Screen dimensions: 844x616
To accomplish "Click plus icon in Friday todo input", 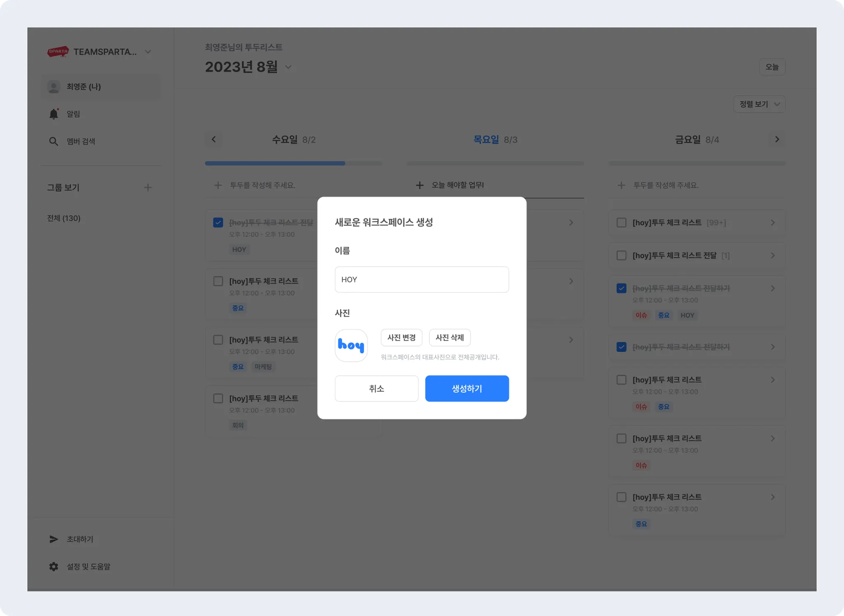I will [x=621, y=185].
